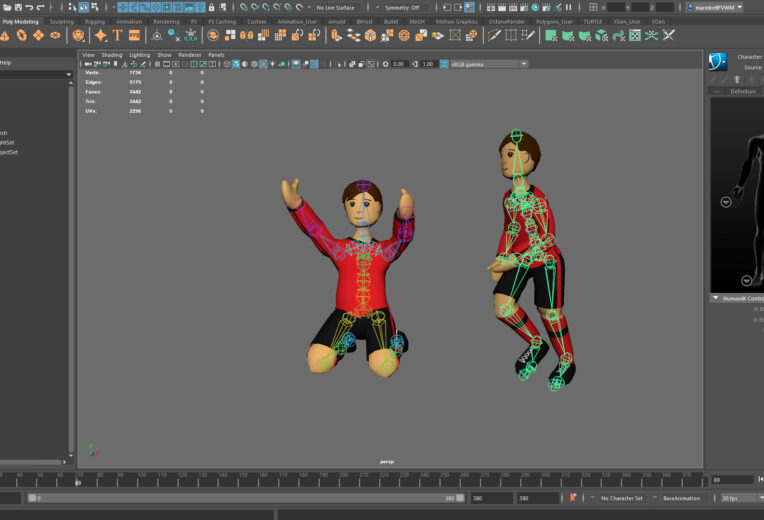Open the Shading panel menu
This screenshot has width=764, height=520.
click(112, 55)
